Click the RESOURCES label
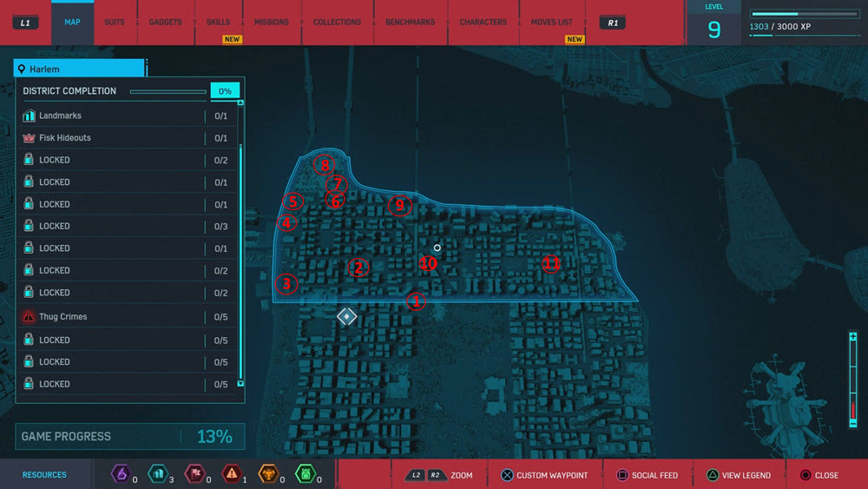The height and width of the screenshot is (489, 868). coord(44,474)
